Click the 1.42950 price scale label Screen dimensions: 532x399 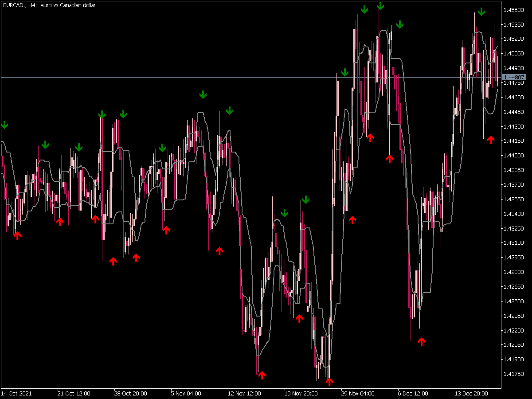tap(514, 258)
